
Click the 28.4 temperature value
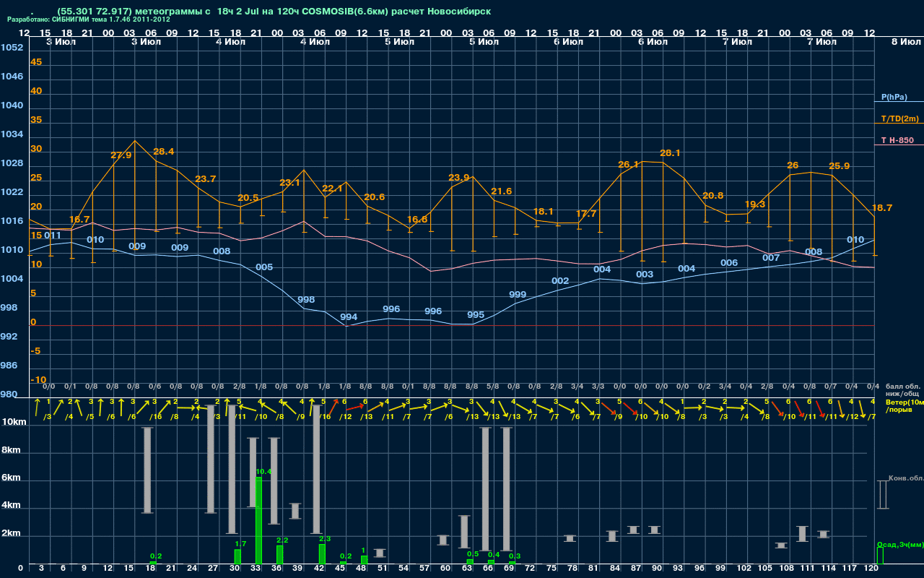(164, 152)
